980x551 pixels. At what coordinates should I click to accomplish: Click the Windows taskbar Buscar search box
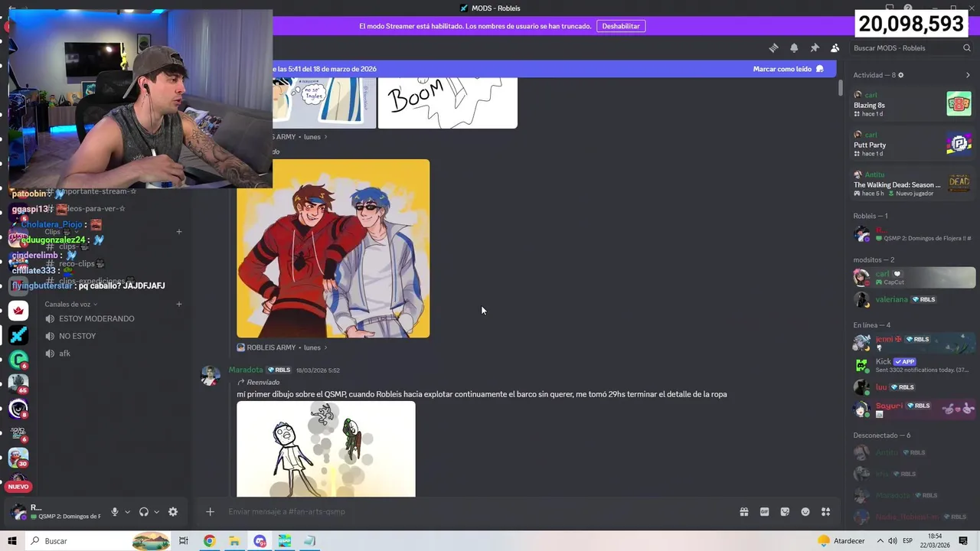tap(98, 541)
